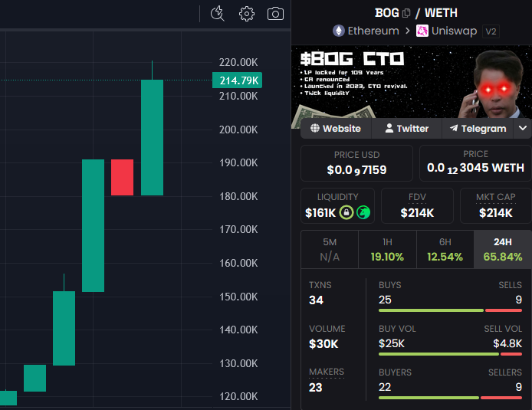
Task: Click the WETH price value box
Action: tap(475, 163)
